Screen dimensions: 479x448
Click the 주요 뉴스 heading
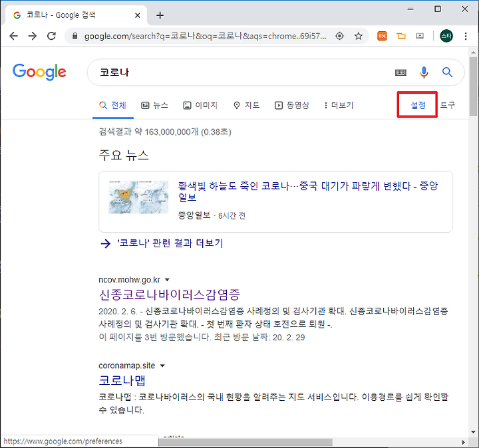click(x=124, y=156)
